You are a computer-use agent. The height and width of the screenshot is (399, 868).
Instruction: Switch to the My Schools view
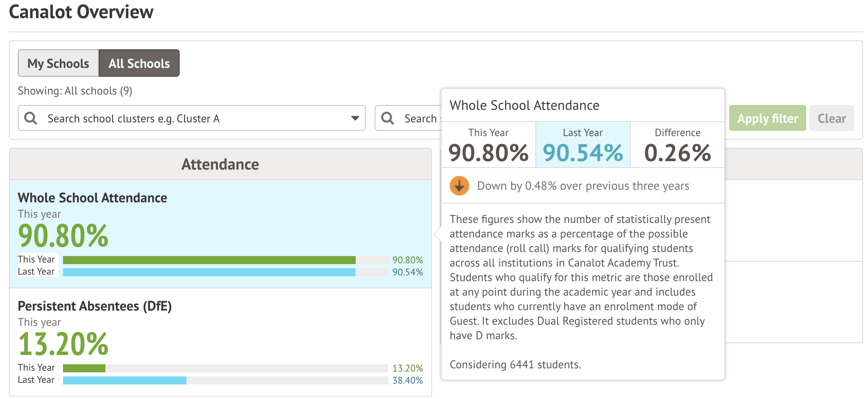coord(59,63)
